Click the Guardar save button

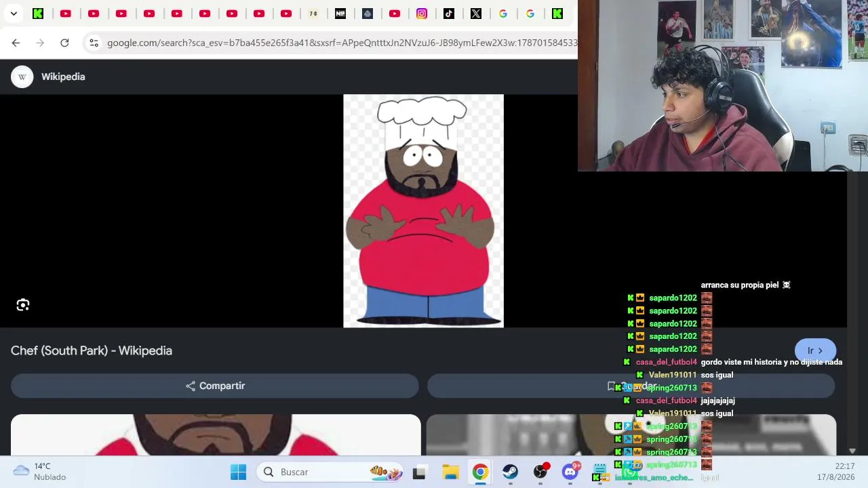click(631, 386)
